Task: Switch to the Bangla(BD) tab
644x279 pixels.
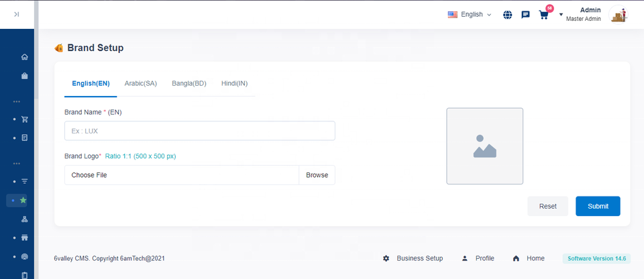Action: click(x=189, y=83)
